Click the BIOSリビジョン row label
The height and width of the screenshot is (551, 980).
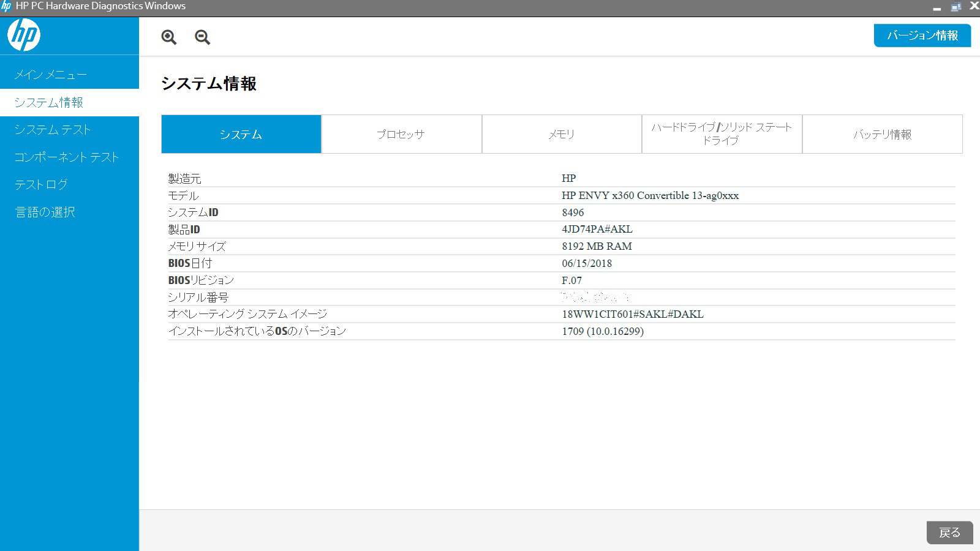pyautogui.click(x=201, y=280)
